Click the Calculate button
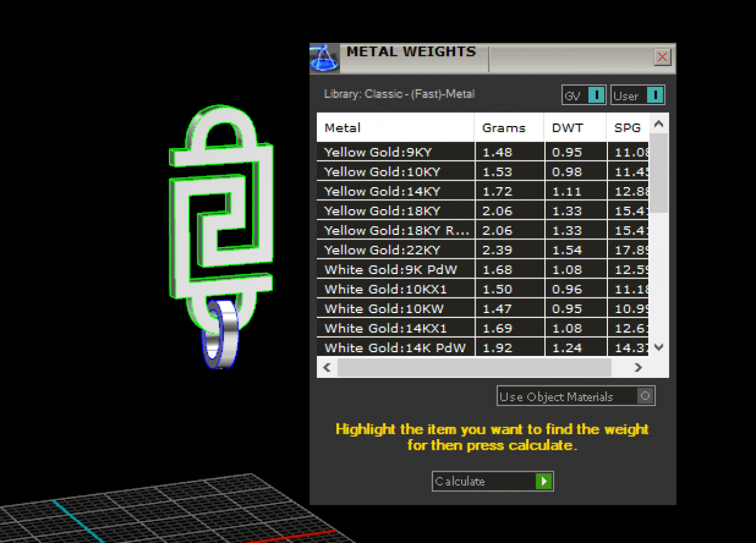The height and width of the screenshot is (543, 756). (x=493, y=481)
